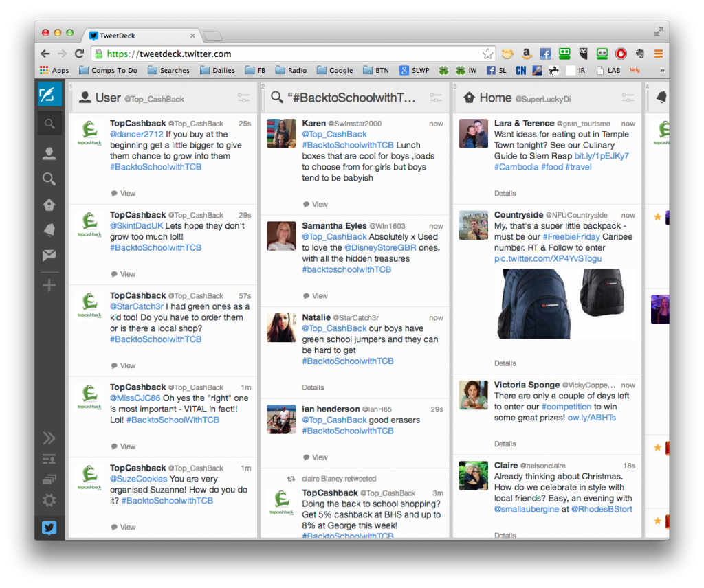Bookmark page with star icon
The width and height of the screenshot is (704, 588).
[487, 54]
